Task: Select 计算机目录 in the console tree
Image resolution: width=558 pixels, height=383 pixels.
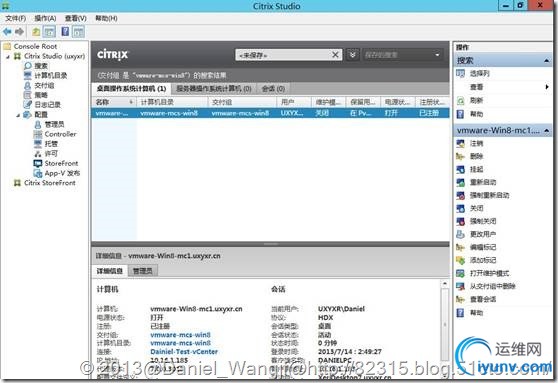Action: [51, 75]
